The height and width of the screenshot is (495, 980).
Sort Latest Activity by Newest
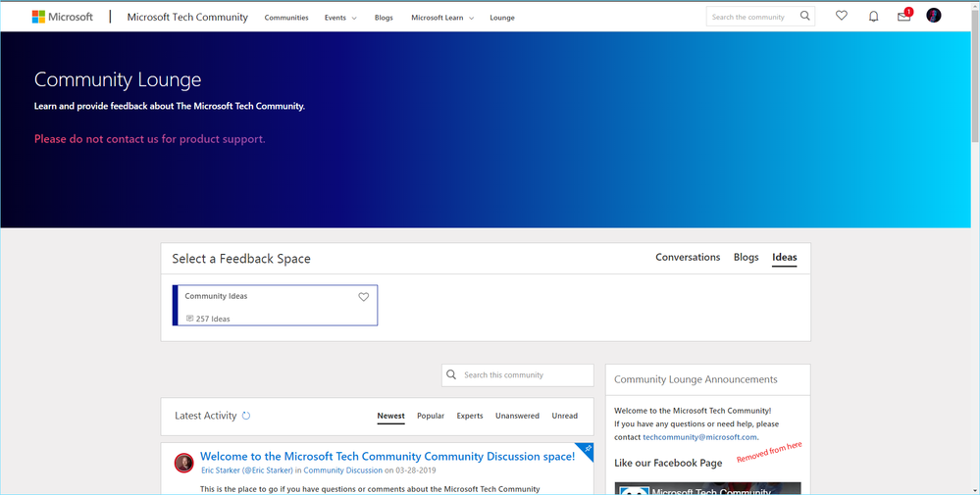coord(390,416)
